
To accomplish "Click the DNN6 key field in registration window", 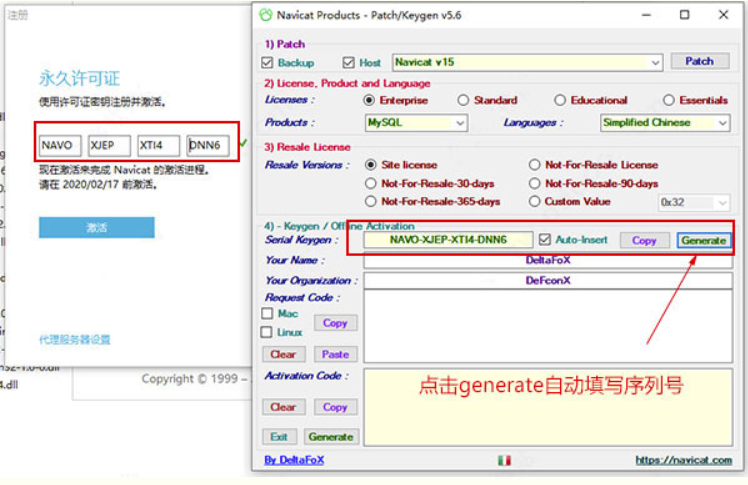I will (x=208, y=145).
